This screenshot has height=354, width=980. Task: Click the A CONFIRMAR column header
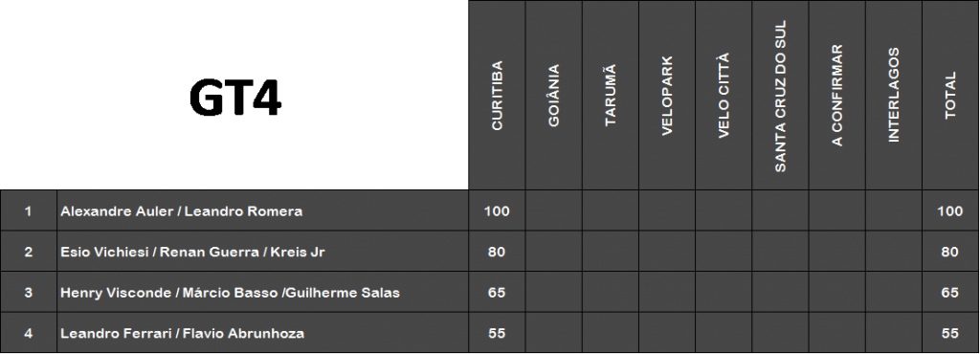pos(836,95)
